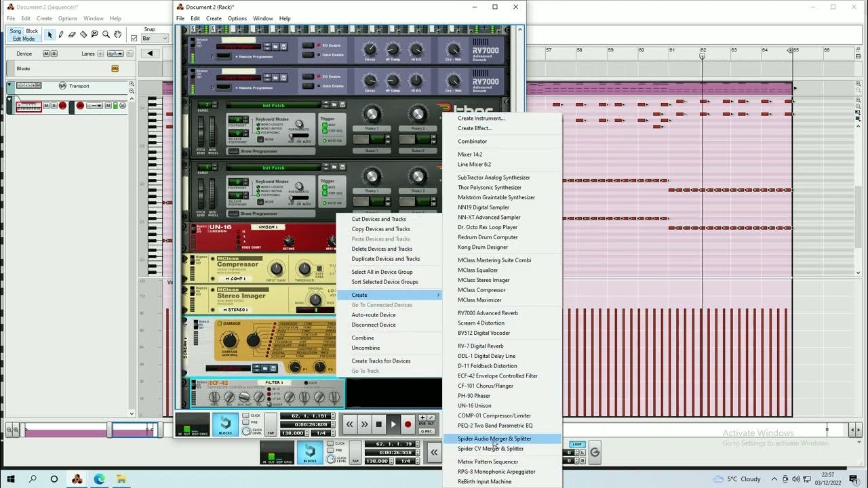Click the Record button in Rack transport
The image size is (868, 488).
coord(408,424)
